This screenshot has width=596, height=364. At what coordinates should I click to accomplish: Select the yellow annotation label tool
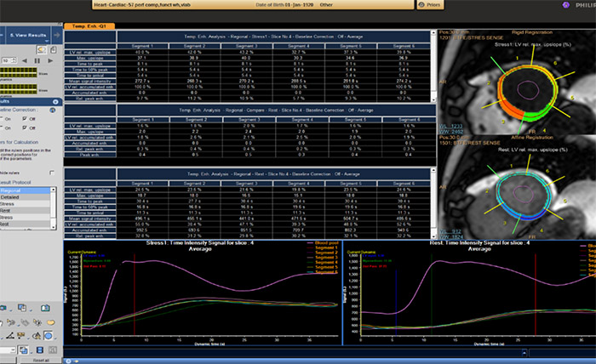tap(21, 336)
